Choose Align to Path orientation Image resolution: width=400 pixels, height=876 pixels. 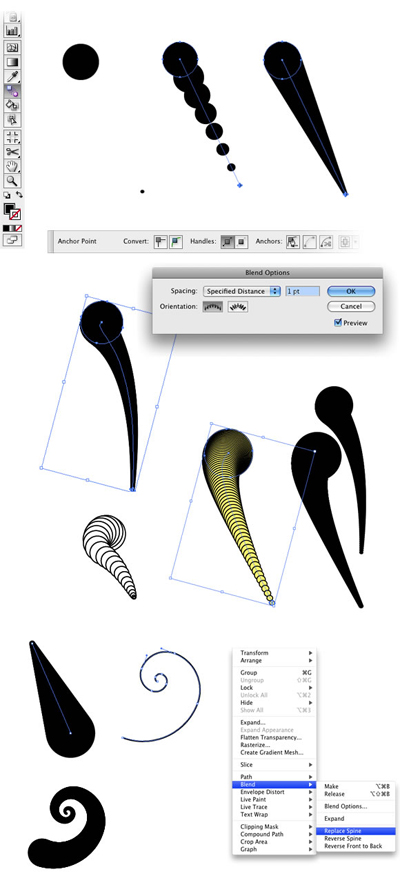[238, 306]
